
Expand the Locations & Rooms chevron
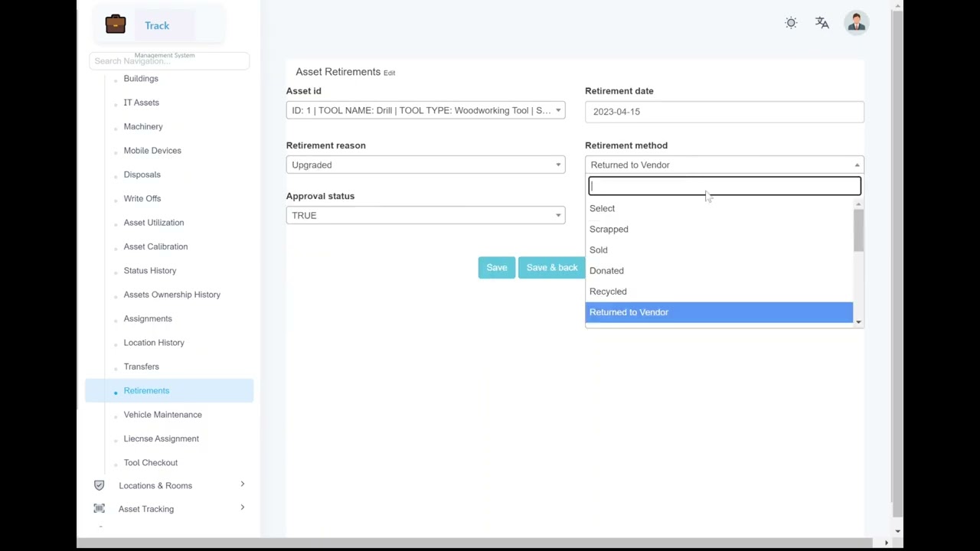[x=242, y=484]
